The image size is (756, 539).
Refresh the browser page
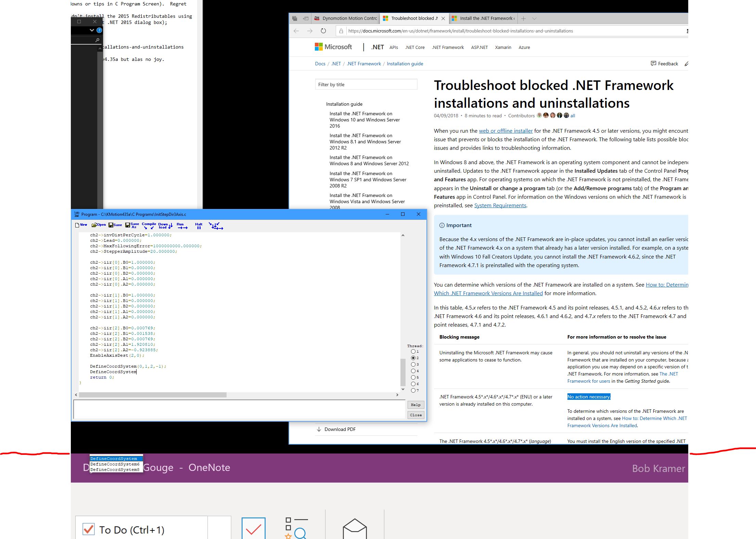[x=323, y=31]
